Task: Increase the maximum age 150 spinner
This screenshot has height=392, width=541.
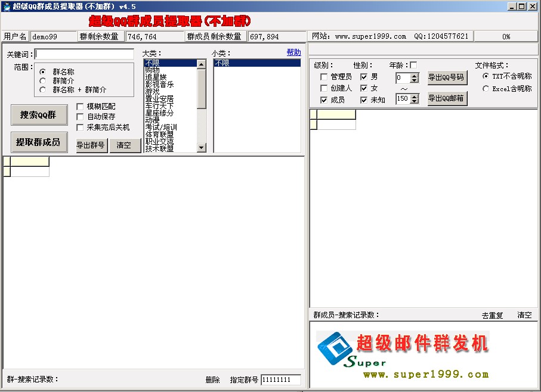Action: (415, 96)
